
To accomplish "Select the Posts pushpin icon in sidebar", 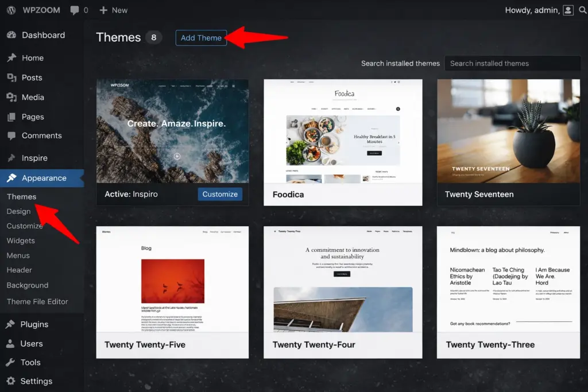I will click(11, 77).
